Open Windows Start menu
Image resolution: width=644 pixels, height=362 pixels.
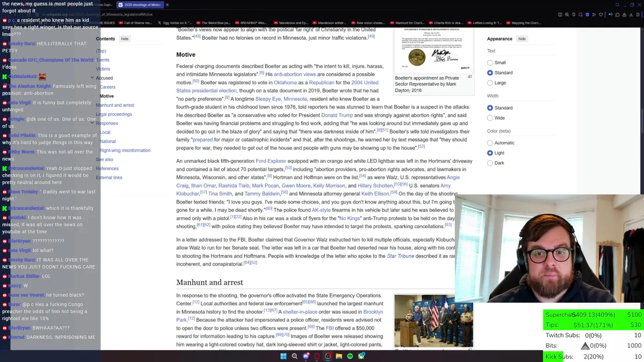click(283, 356)
